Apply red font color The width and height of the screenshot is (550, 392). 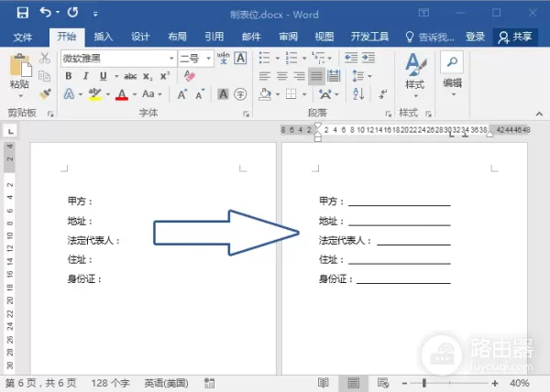click(122, 94)
